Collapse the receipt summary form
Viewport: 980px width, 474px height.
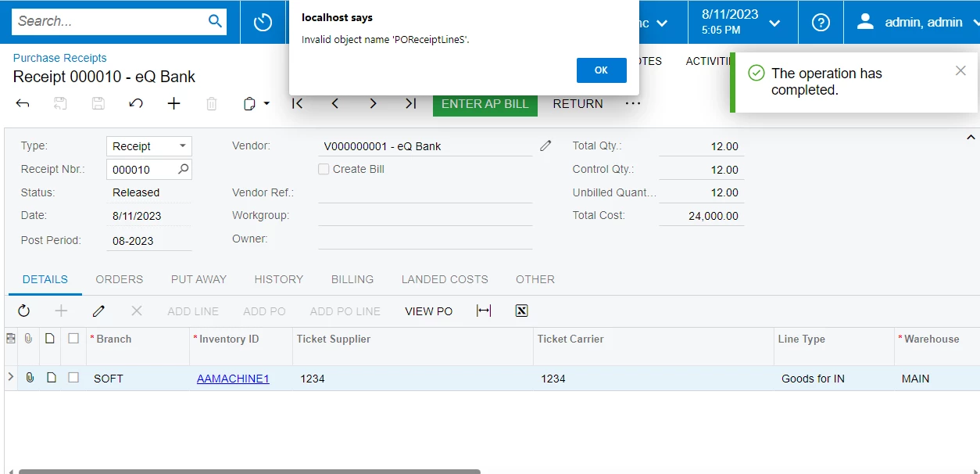(971, 138)
